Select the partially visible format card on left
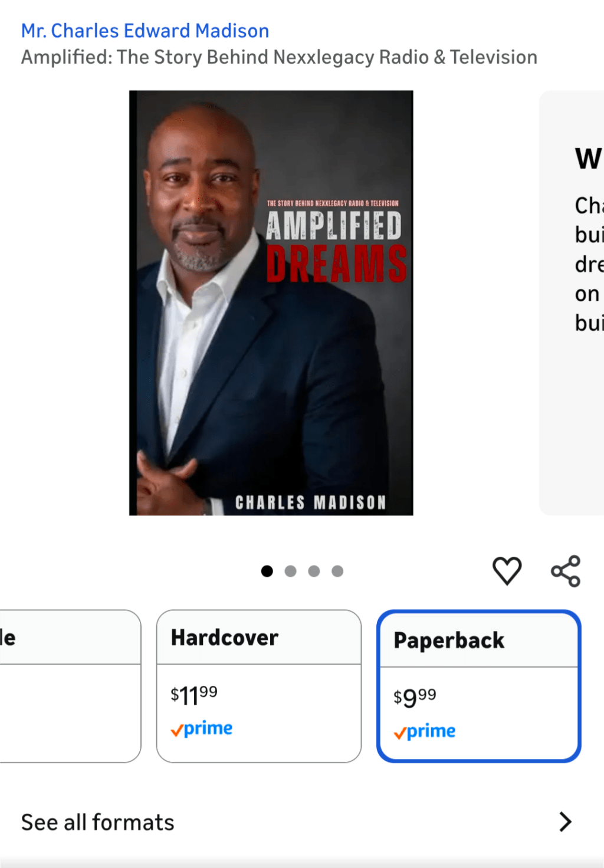Viewport: 604px width, 868px height. (70, 686)
